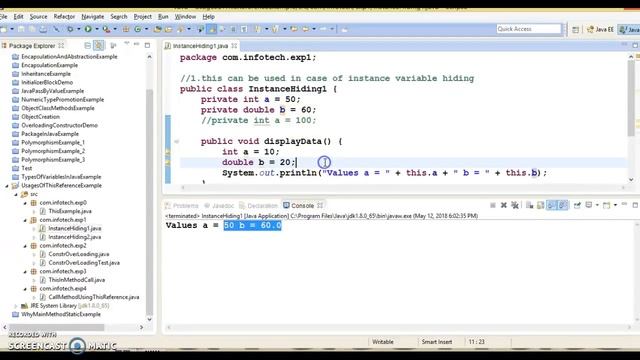
Task: Switch to the Problems tab
Action: 182,205
